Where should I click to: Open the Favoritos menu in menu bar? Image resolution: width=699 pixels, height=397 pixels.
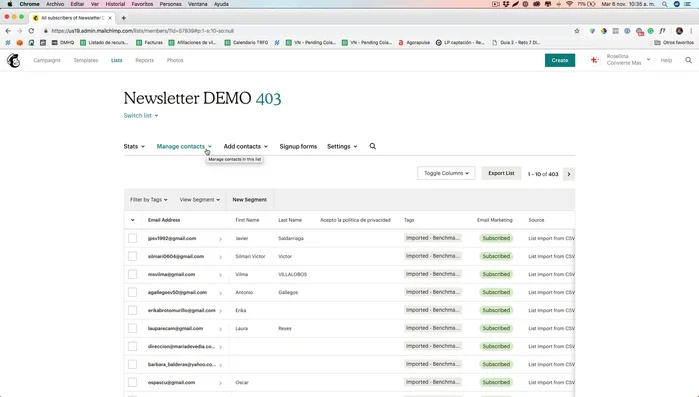click(x=142, y=4)
